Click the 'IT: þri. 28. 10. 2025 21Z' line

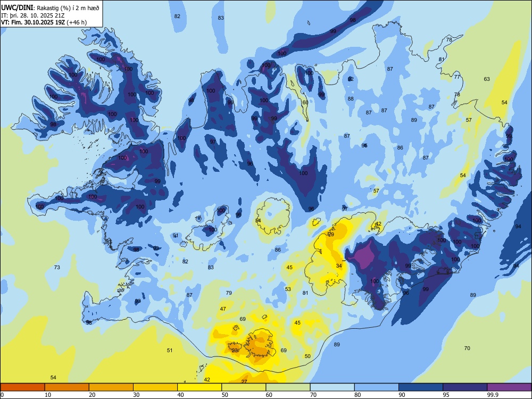click(x=33, y=15)
